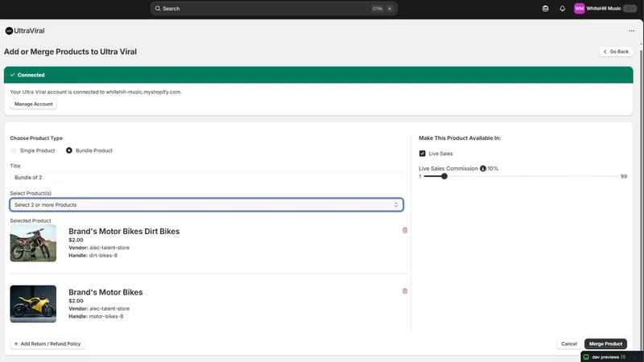
Task: Cancel the product merge
Action: click(569, 344)
